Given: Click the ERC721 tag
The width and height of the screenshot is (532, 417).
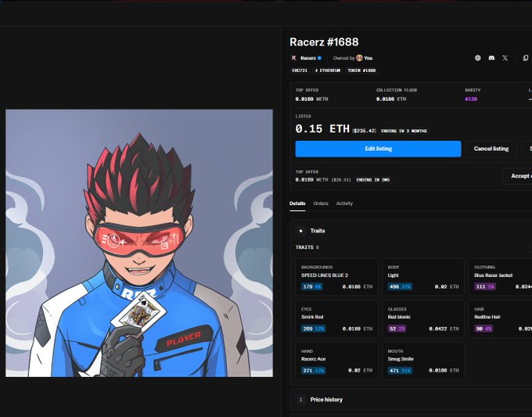Looking at the screenshot, I should 300,70.
